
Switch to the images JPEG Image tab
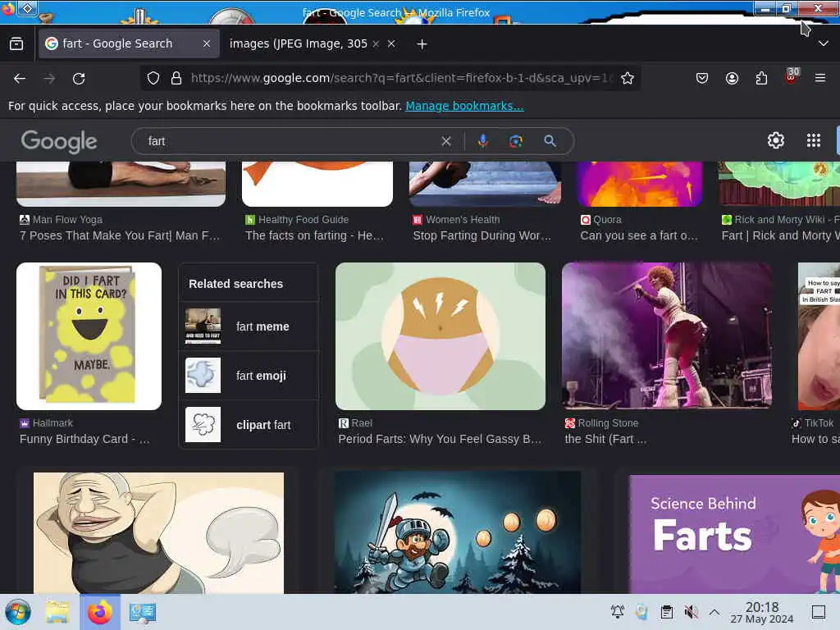coord(299,44)
